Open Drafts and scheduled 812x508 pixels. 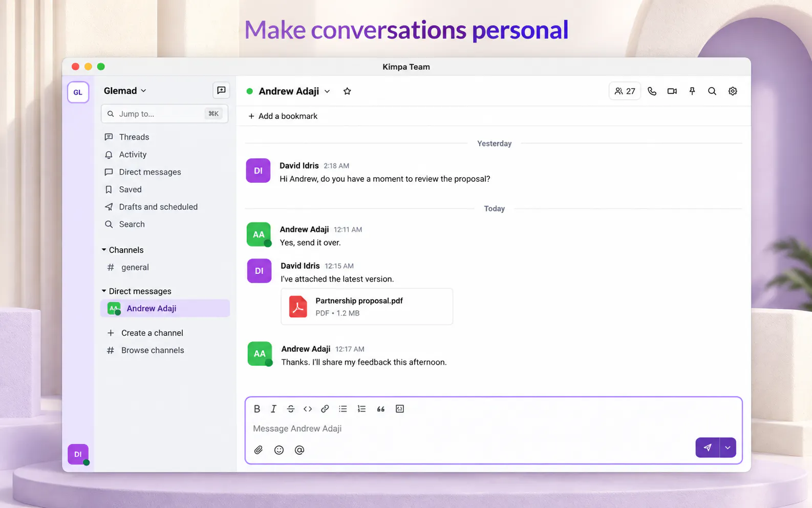pyautogui.click(x=158, y=207)
